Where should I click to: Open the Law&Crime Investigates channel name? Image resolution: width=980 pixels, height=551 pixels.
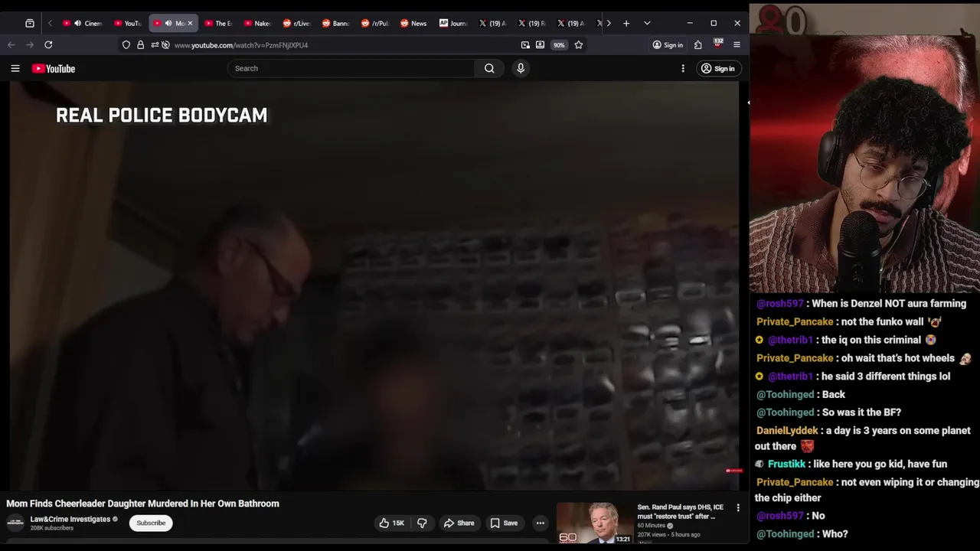point(70,519)
